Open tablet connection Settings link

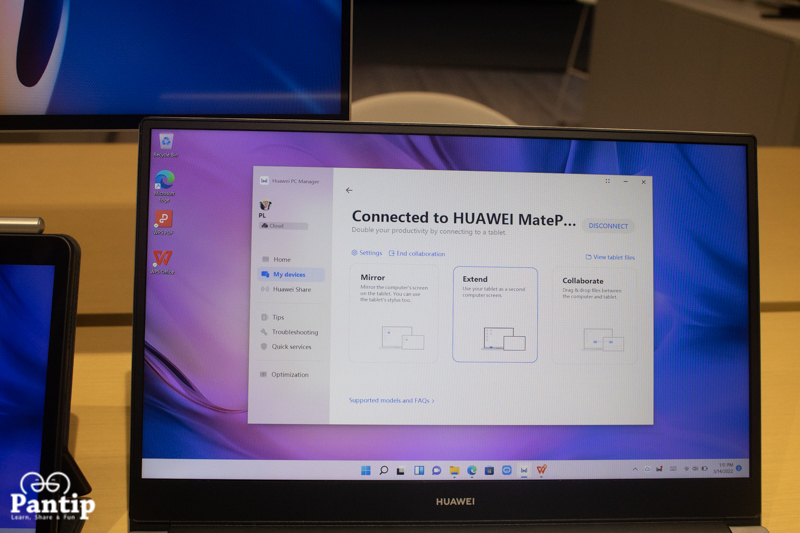pos(366,252)
